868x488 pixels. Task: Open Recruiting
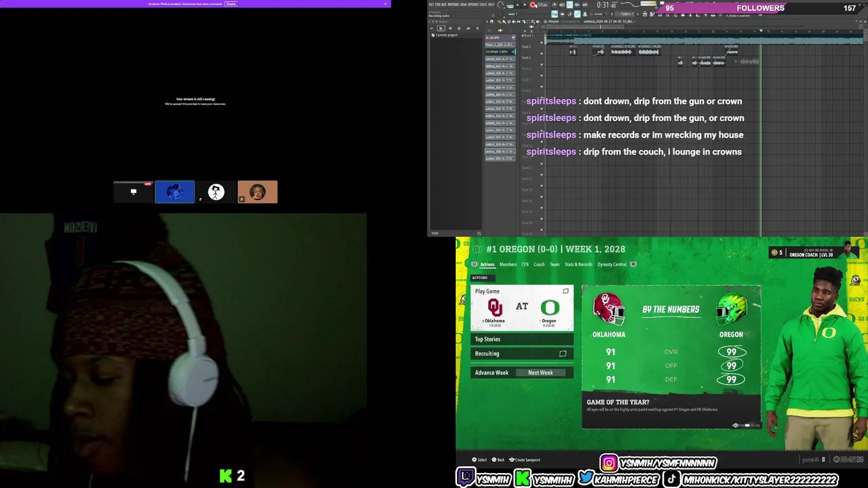tap(522, 353)
